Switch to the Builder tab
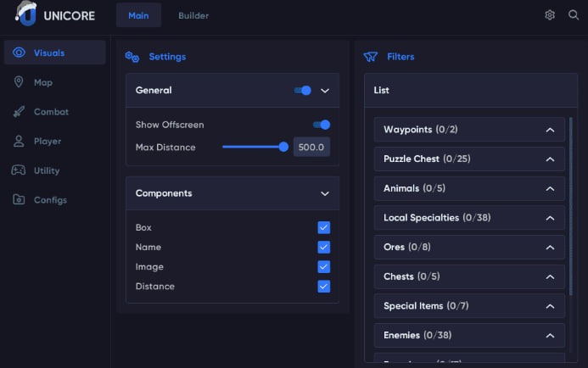The width and height of the screenshot is (588, 368). [193, 15]
